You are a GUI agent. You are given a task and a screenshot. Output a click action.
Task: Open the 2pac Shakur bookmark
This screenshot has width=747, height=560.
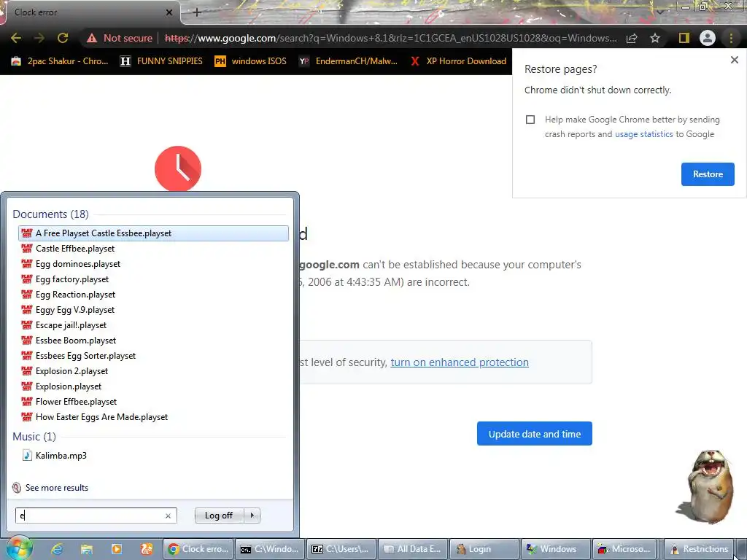pyautogui.click(x=60, y=61)
